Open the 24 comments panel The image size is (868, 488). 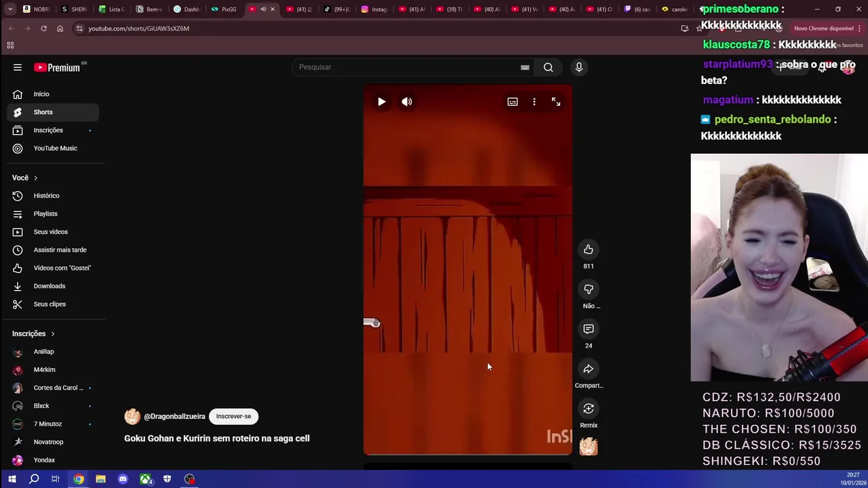click(589, 329)
